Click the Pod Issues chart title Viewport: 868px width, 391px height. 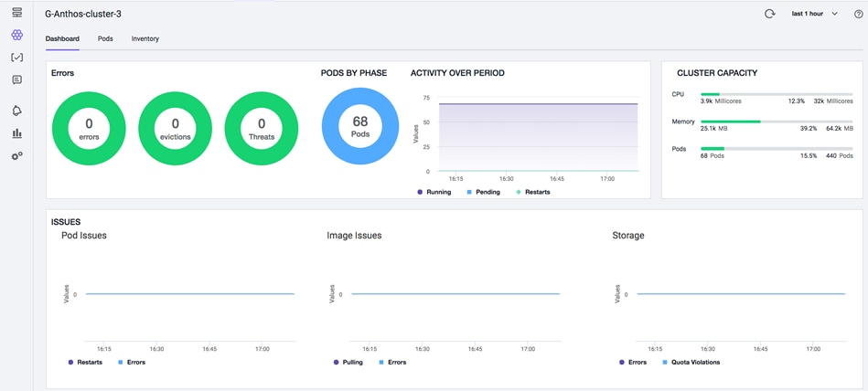(84, 236)
